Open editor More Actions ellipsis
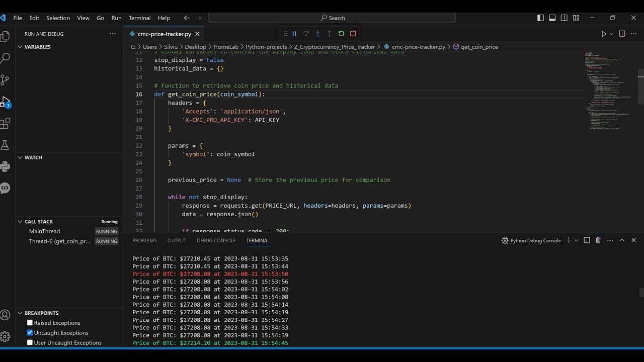Image resolution: width=644 pixels, height=362 pixels. (634, 34)
